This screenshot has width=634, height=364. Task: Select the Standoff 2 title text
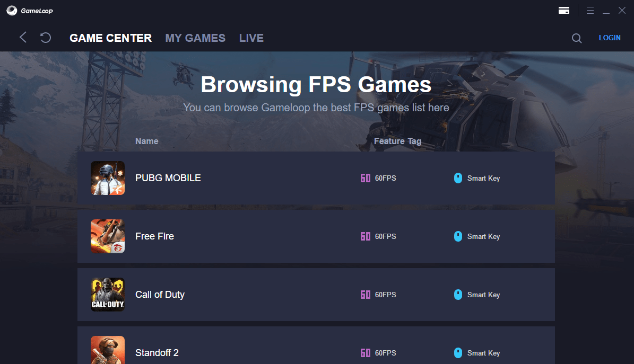(x=157, y=353)
